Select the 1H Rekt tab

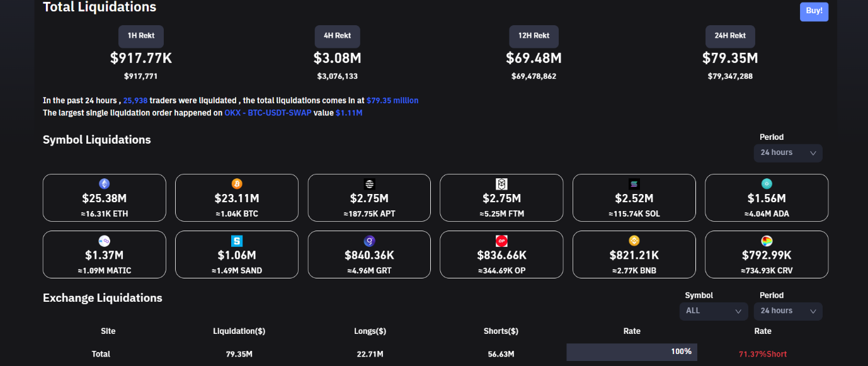click(141, 37)
